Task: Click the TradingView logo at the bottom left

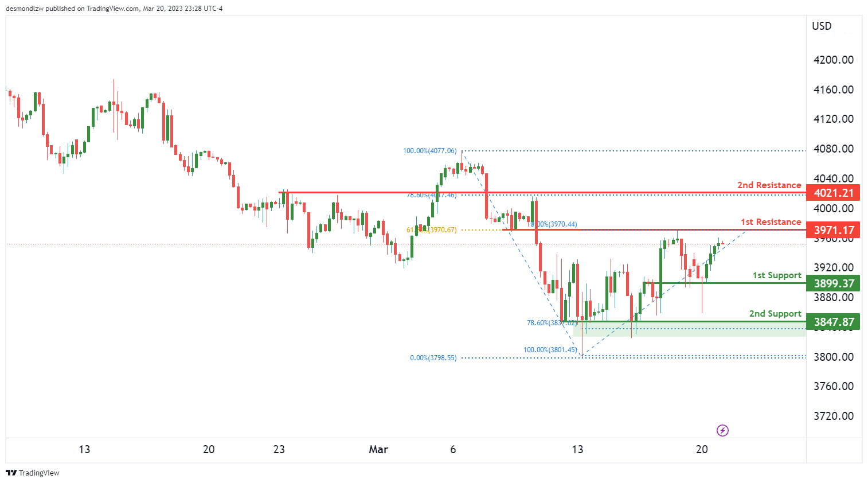Action: pos(33,473)
